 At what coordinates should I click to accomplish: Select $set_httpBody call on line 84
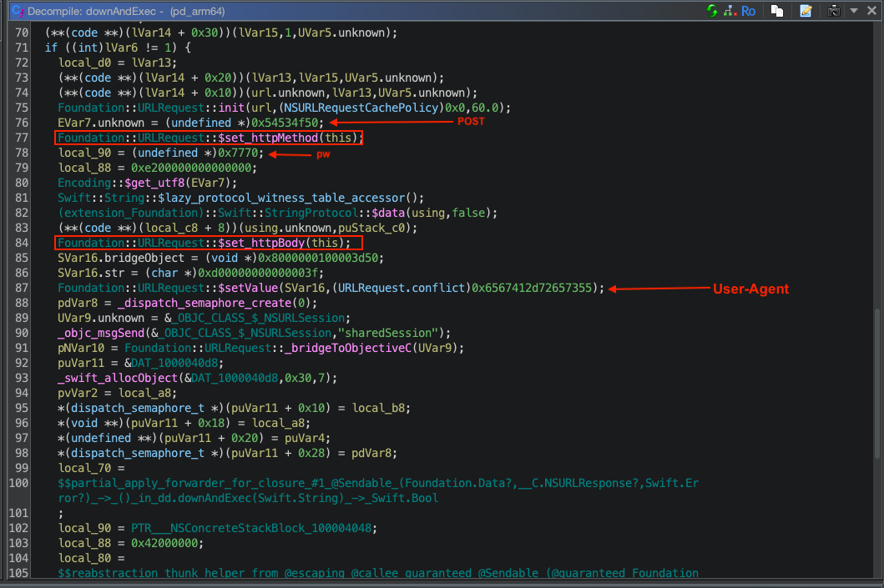261,243
